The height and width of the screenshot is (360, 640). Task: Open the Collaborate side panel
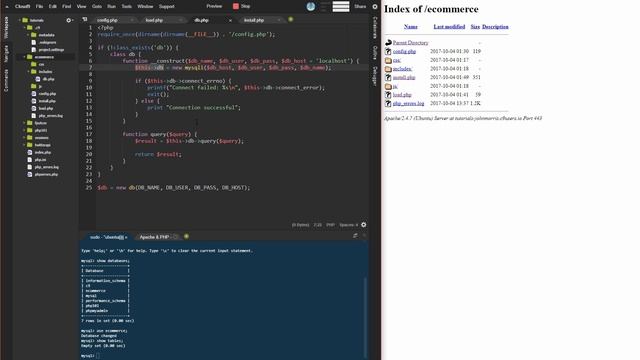[375, 28]
